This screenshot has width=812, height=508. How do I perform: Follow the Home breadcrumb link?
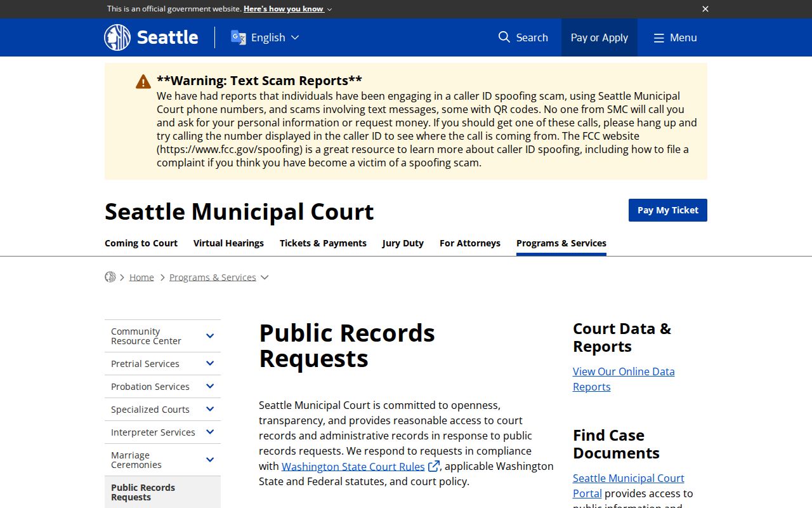click(141, 277)
